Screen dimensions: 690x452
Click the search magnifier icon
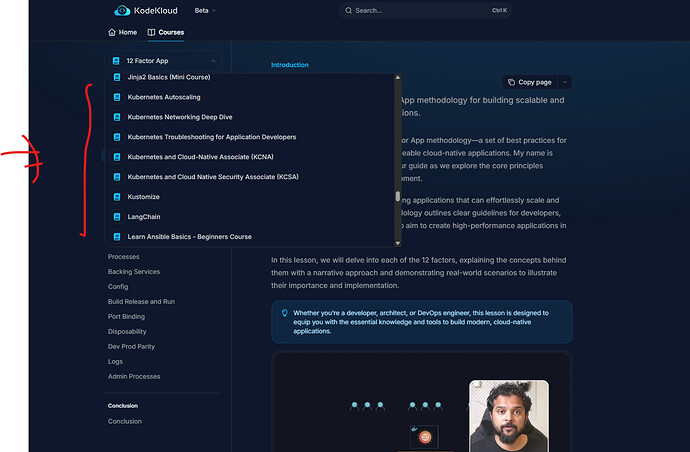348,11
